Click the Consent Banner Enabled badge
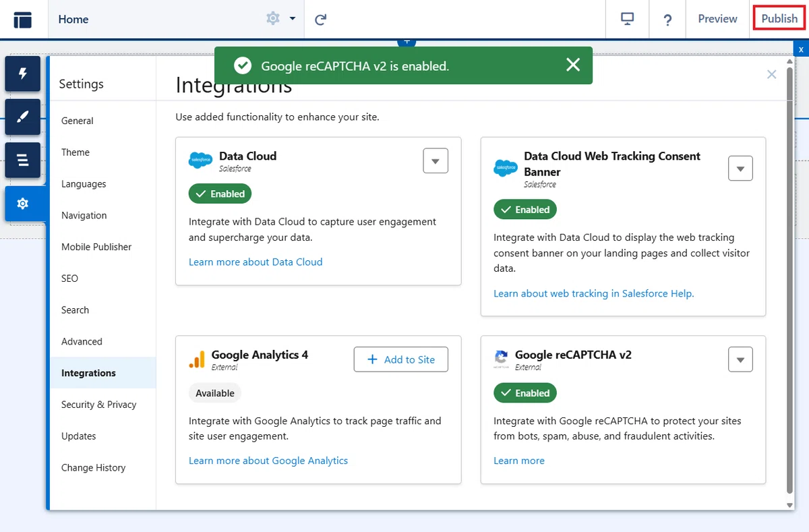 pos(525,210)
